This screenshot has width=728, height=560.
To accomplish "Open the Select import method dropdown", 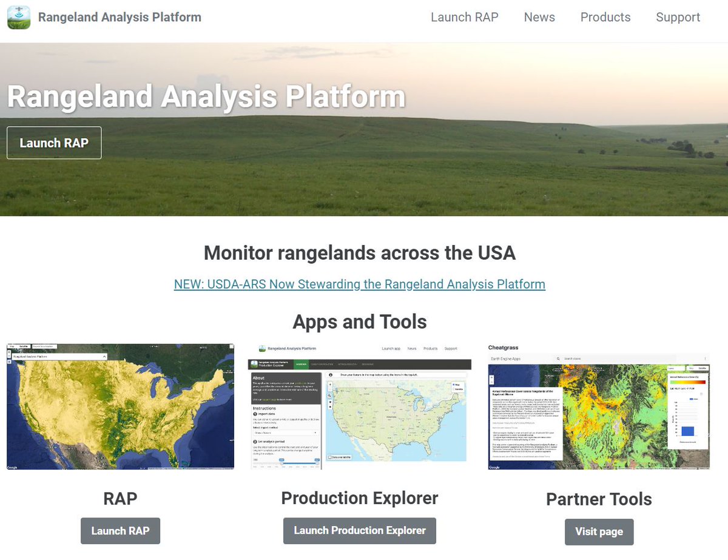I will 285,433.
